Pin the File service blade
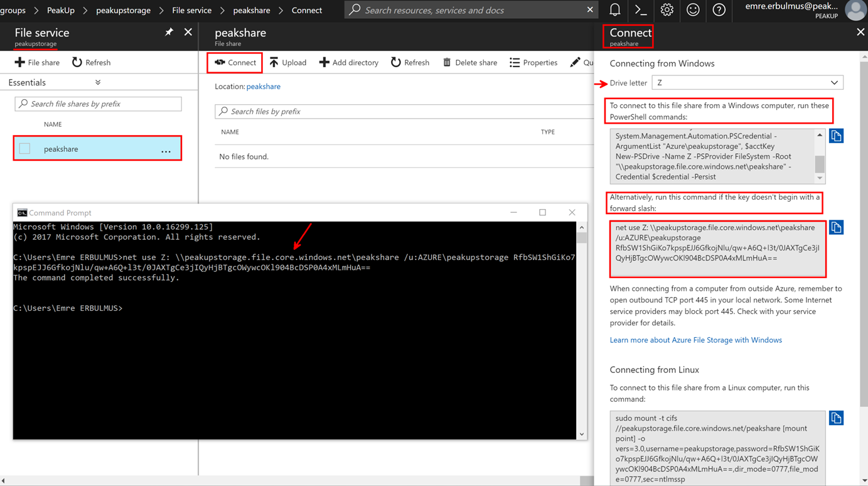This screenshot has width=868, height=486. click(169, 32)
